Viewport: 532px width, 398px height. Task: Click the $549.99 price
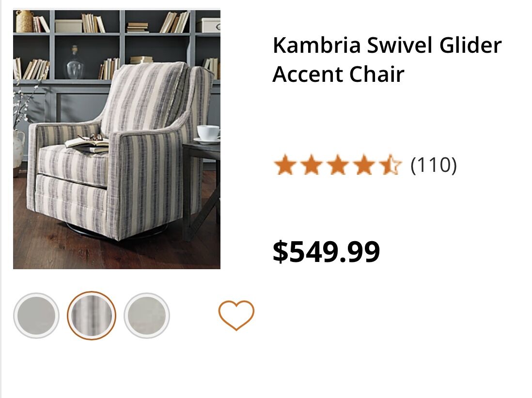click(326, 252)
